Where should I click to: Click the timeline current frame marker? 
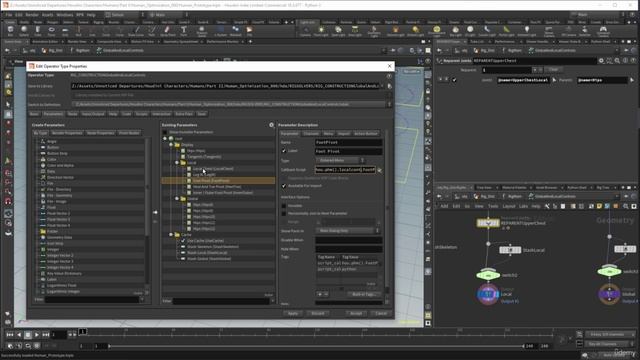tap(82, 332)
